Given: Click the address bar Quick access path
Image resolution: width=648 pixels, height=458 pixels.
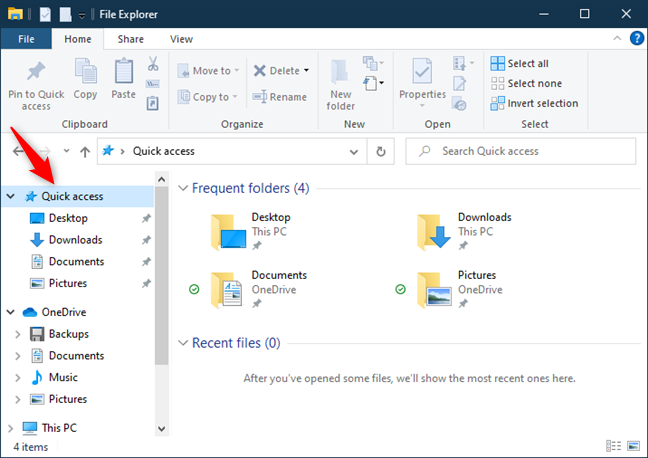Looking at the screenshot, I should (164, 151).
